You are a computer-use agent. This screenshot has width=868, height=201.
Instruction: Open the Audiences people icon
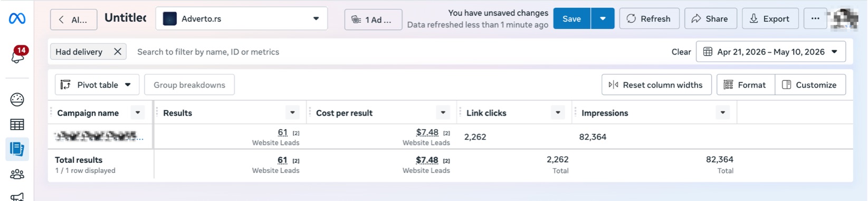[x=17, y=174]
